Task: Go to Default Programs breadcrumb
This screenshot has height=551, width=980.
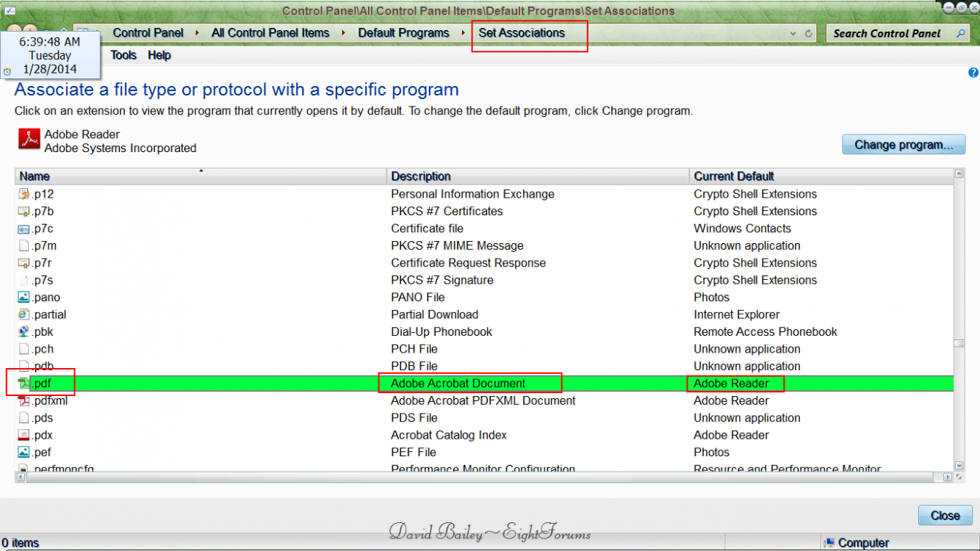Action: click(x=403, y=33)
